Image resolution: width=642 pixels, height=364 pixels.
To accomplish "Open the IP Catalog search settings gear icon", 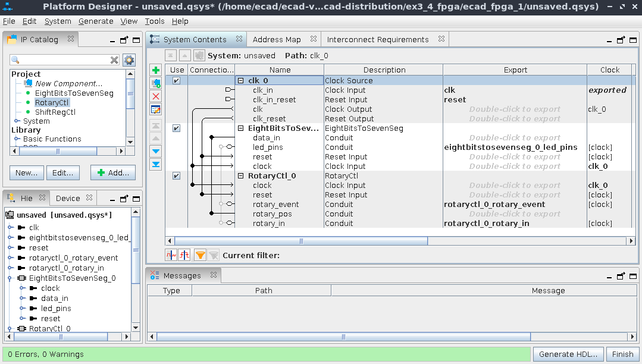I will tap(129, 59).
